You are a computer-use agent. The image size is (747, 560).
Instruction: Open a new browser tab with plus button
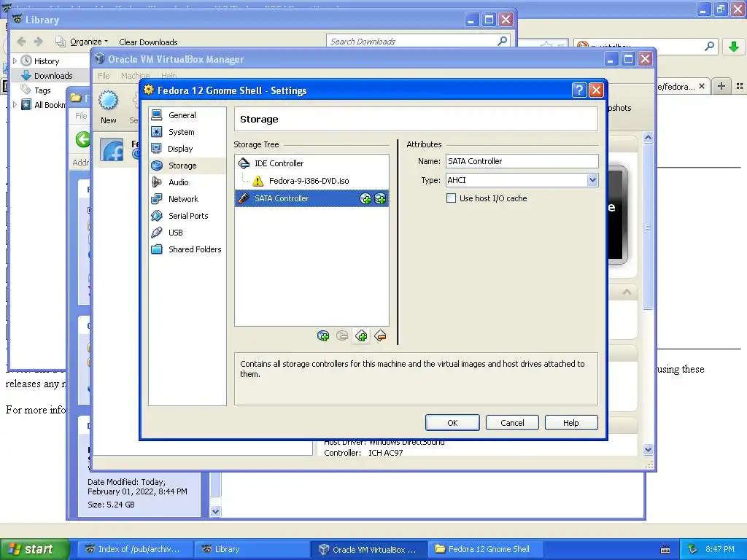[x=721, y=86]
